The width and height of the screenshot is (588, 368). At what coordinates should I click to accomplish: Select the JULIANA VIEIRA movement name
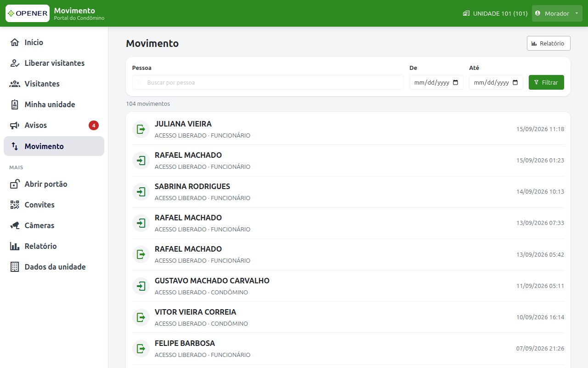pos(183,124)
